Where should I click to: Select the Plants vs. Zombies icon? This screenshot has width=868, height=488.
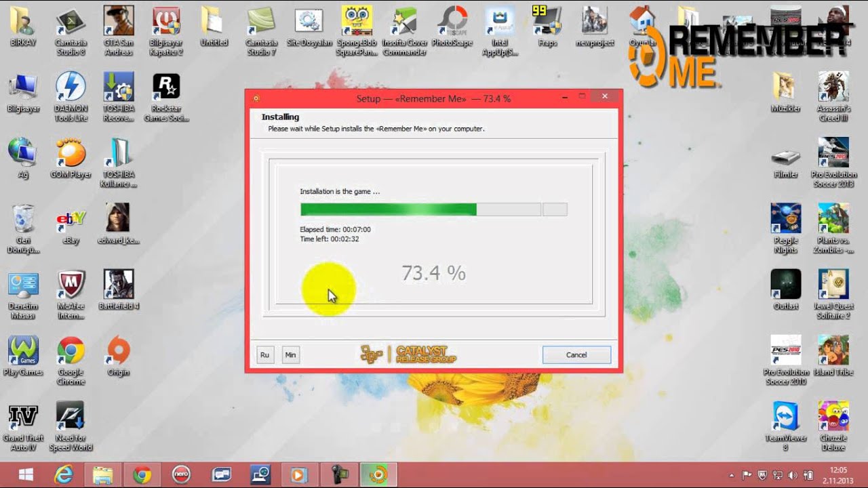[x=833, y=228]
